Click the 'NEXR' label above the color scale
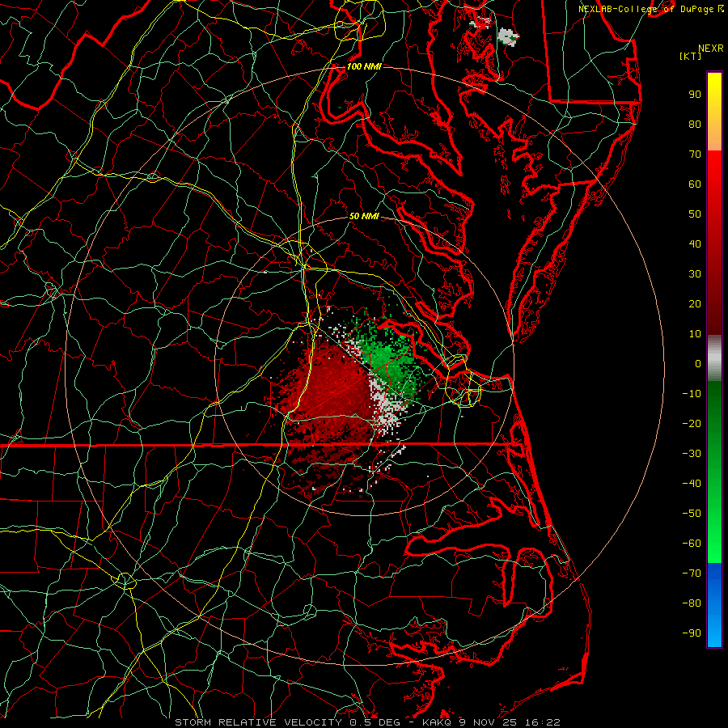The height and width of the screenshot is (728, 728). pos(711,49)
